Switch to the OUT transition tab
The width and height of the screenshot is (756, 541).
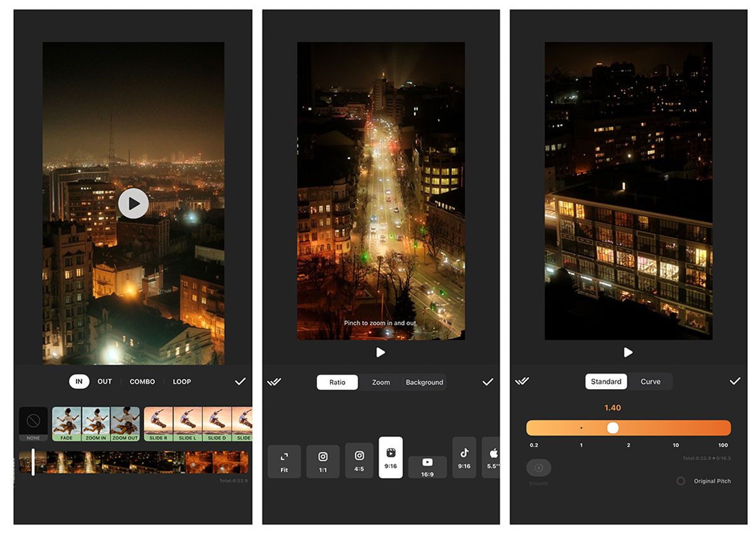105,382
